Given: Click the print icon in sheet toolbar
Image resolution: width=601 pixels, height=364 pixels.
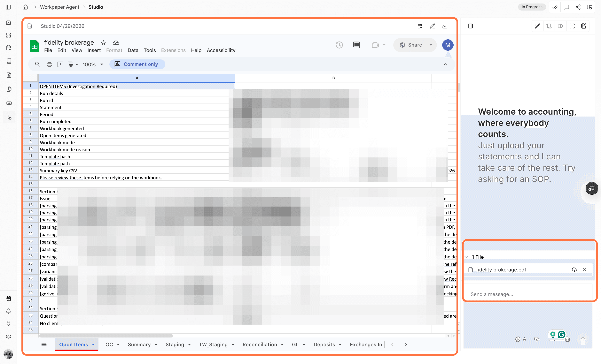Looking at the screenshot, I should (49, 64).
